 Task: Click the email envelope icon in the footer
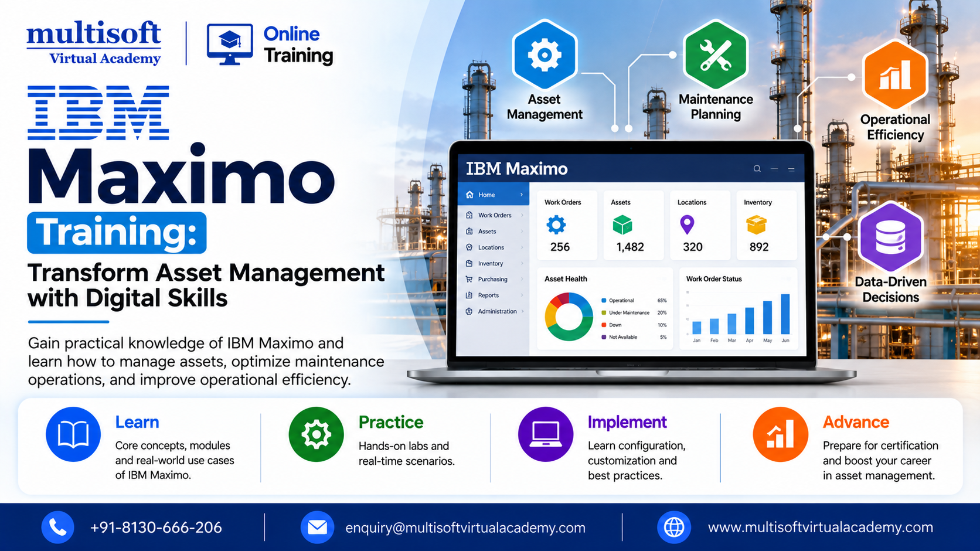point(317,527)
